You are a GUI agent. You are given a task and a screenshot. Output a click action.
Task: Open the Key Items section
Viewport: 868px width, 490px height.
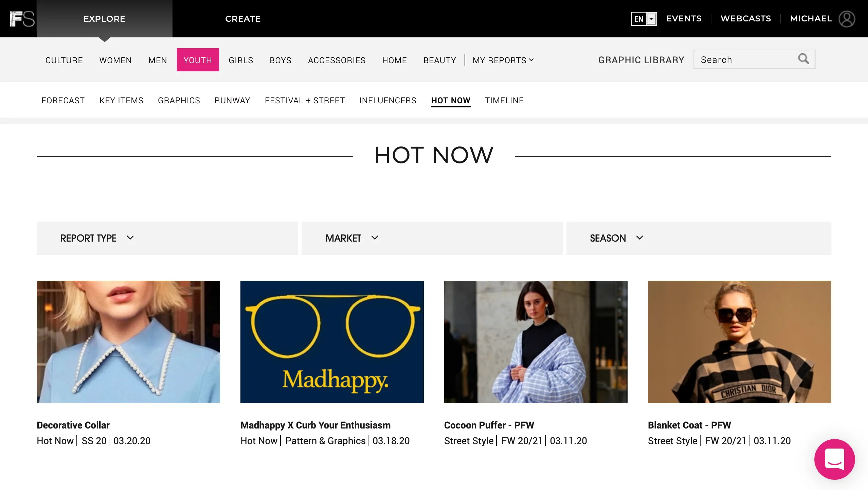pyautogui.click(x=121, y=101)
